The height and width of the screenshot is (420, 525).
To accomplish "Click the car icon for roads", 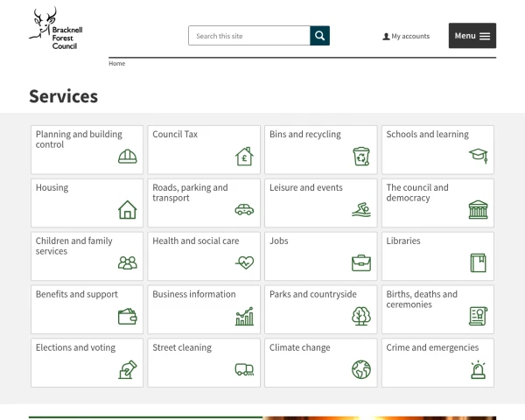I will pos(244,210).
